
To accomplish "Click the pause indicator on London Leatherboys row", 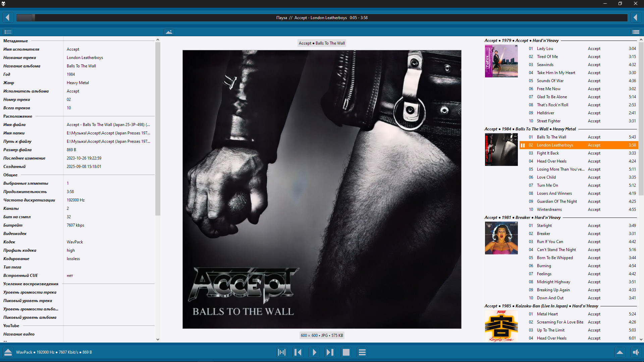I will pos(523,145).
